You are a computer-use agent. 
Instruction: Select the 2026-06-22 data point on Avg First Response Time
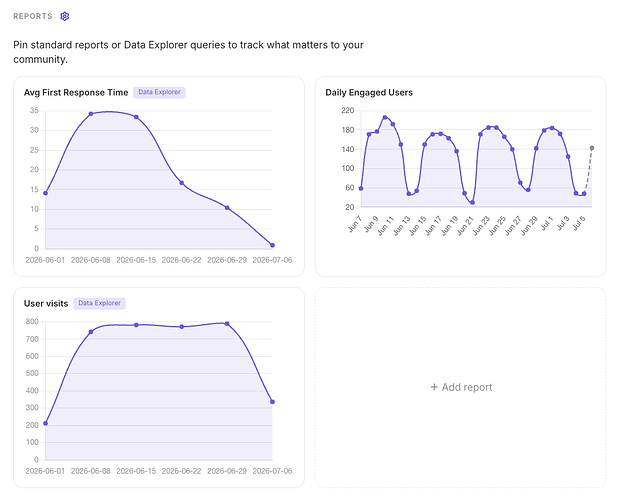tap(182, 183)
